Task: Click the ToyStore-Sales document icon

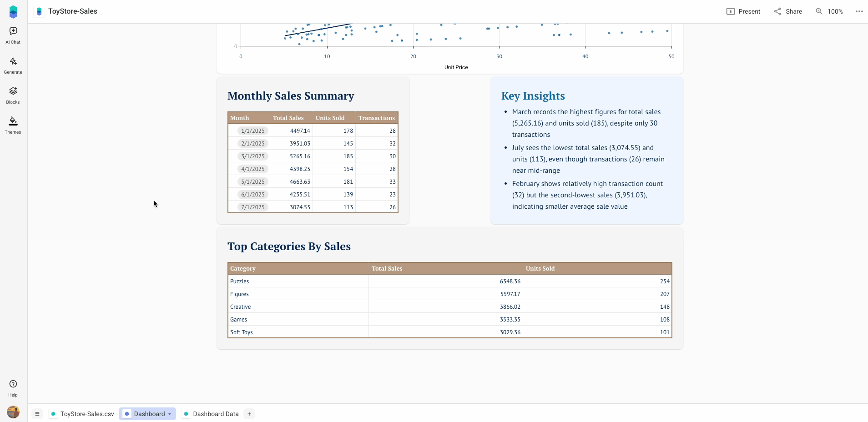Action: tap(39, 11)
